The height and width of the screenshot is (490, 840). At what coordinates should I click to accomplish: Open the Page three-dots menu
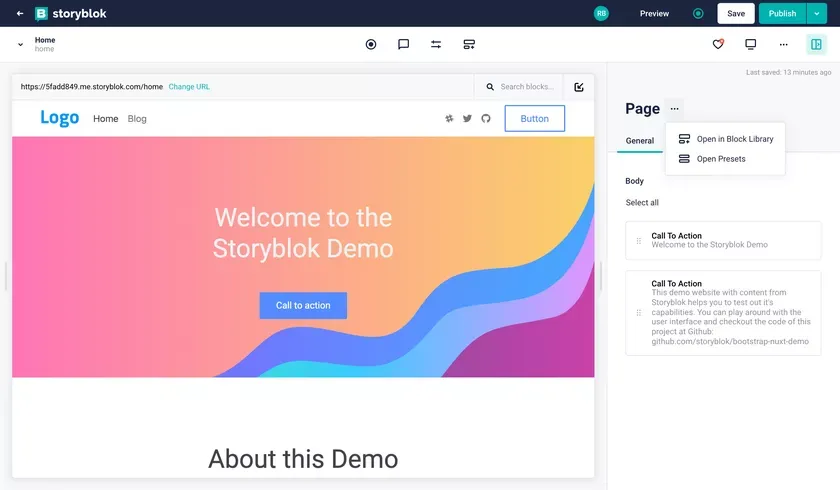pos(674,109)
